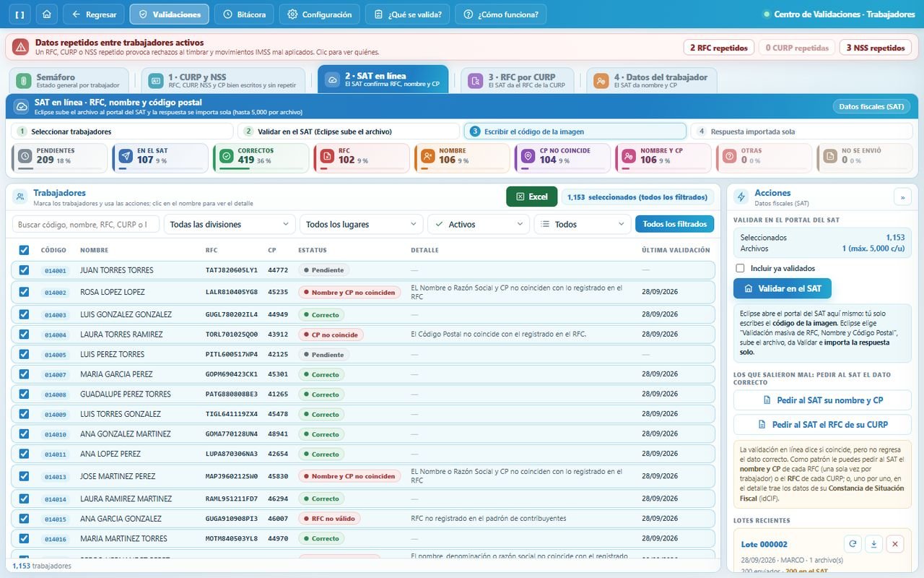Click the lightning Acciones icon
The height and width of the screenshot is (578, 924).
point(741,197)
